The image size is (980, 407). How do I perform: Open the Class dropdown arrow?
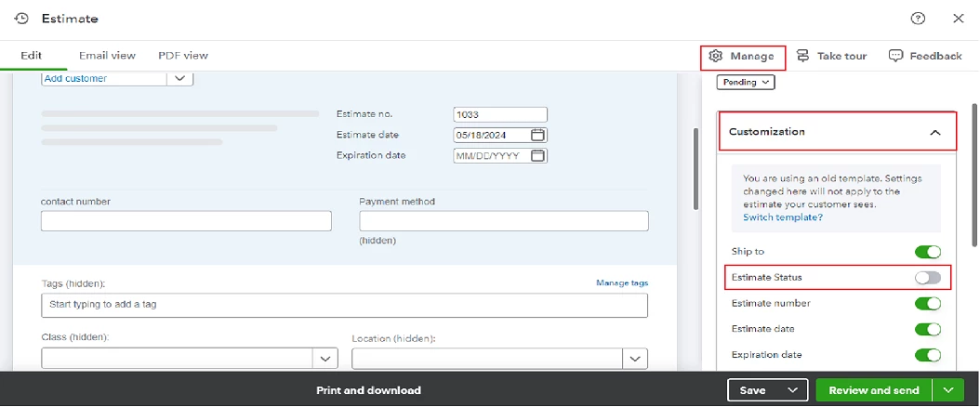coord(325,359)
